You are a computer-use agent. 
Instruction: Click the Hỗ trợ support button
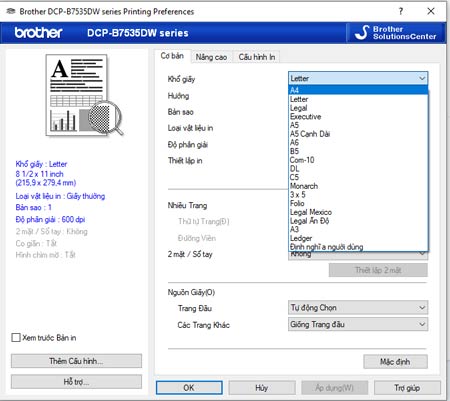tap(76, 382)
